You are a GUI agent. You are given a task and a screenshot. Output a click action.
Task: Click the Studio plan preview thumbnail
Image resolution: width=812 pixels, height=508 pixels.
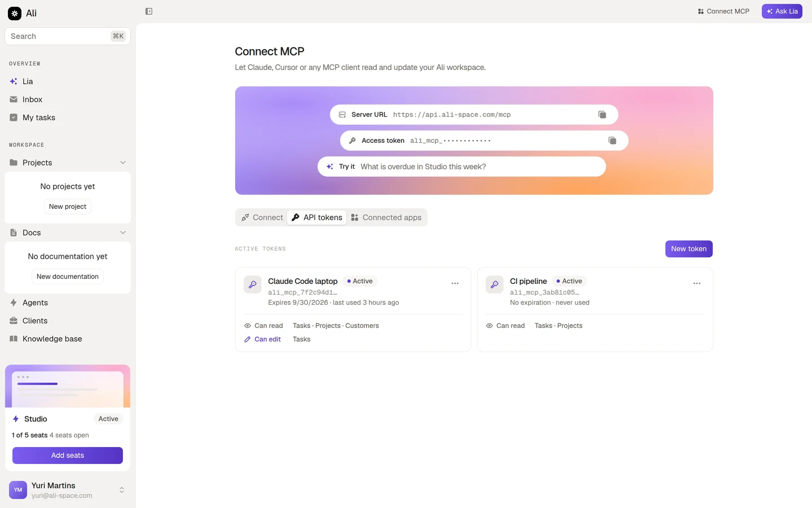[x=68, y=386]
